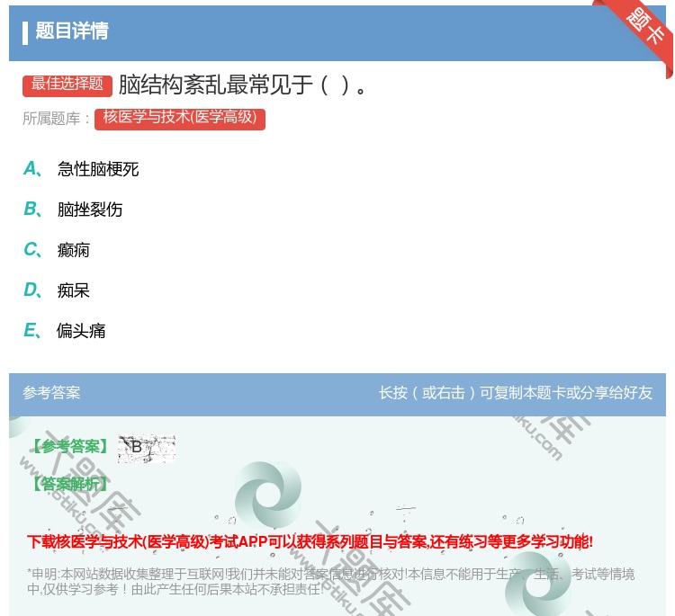This screenshot has height=616, width=675.
Task: Click the 申明 disclaimer text
Action: tap(330, 582)
